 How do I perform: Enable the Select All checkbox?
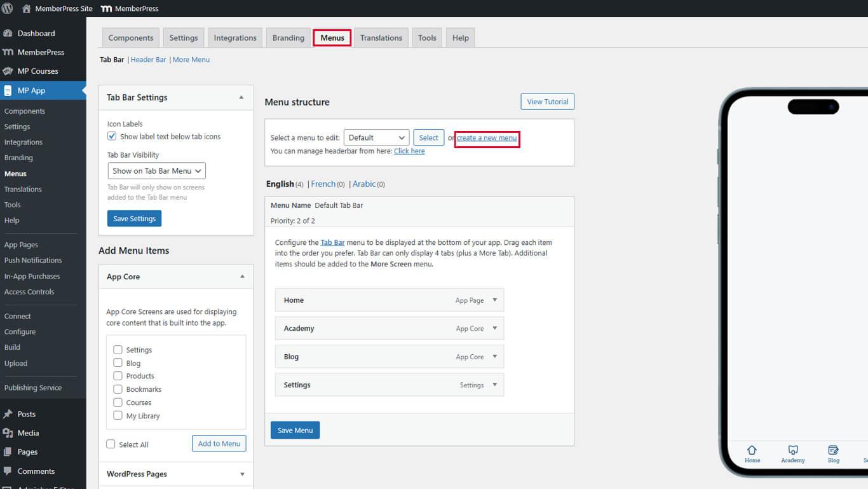point(111,444)
